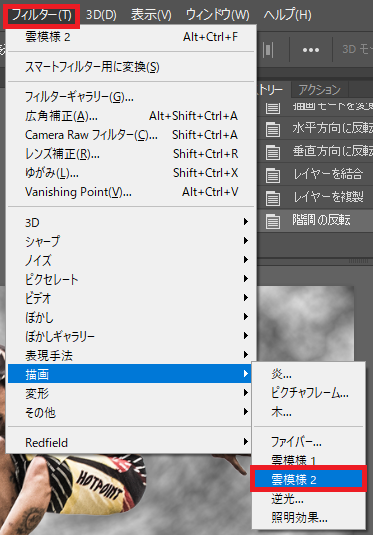Click the document icon beside 階調の反転
Screen dimensions: 373x535
pyautogui.click(x=273, y=221)
